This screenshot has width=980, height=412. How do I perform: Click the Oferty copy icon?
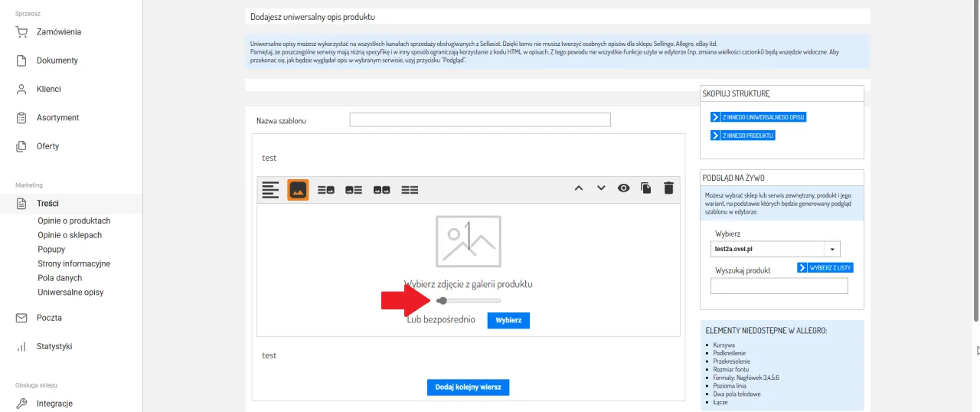pyautogui.click(x=21, y=146)
